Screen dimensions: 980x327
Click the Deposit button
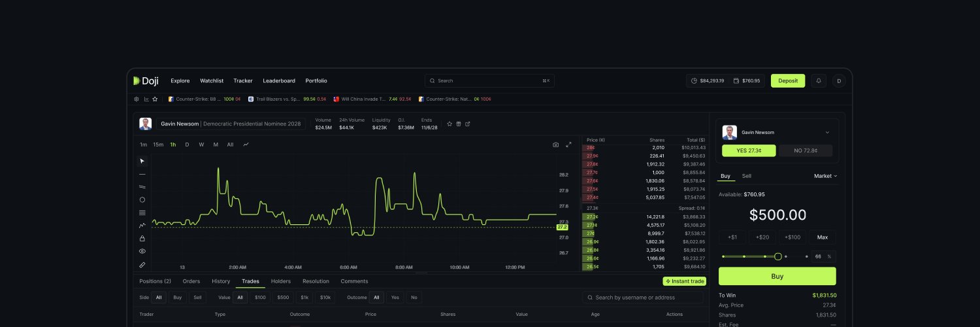(x=788, y=80)
